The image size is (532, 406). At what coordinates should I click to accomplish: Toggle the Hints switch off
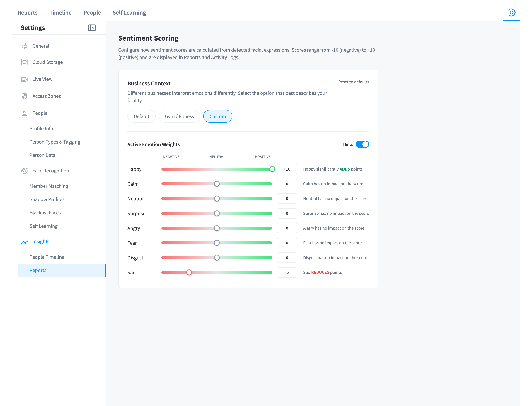point(362,144)
